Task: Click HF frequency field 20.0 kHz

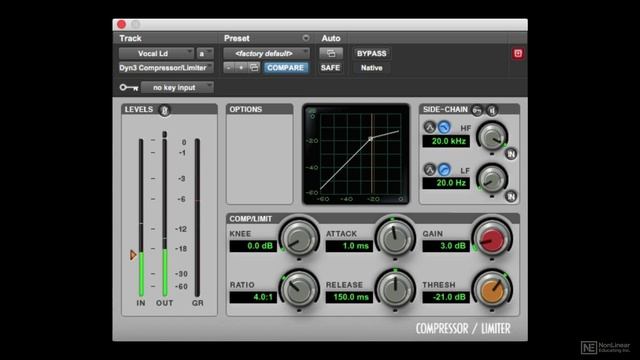Action: click(x=446, y=141)
